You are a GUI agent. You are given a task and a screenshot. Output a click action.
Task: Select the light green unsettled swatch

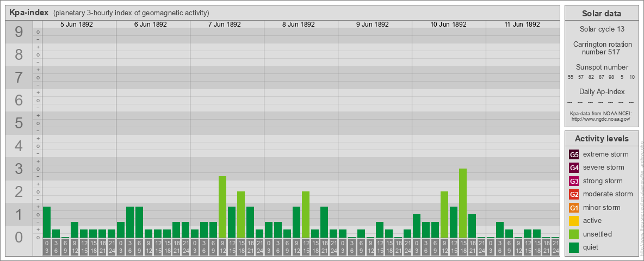(574, 234)
